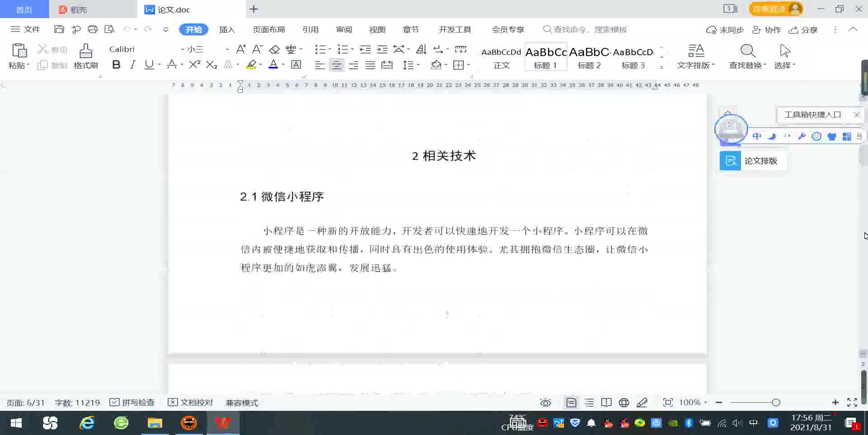Switch to the 视图 (View) tab
Screen dimensions: 868x435
pos(377,29)
